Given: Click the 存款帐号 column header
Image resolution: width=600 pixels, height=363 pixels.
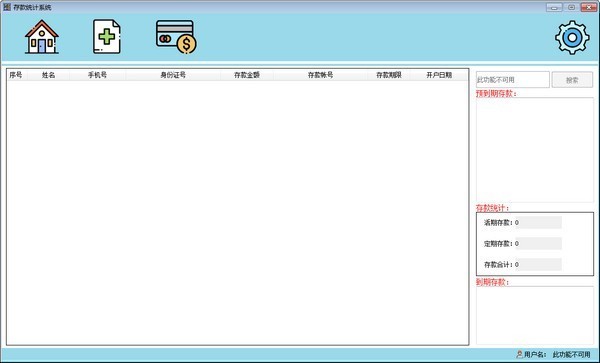Looking at the screenshot, I should (320, 75).
